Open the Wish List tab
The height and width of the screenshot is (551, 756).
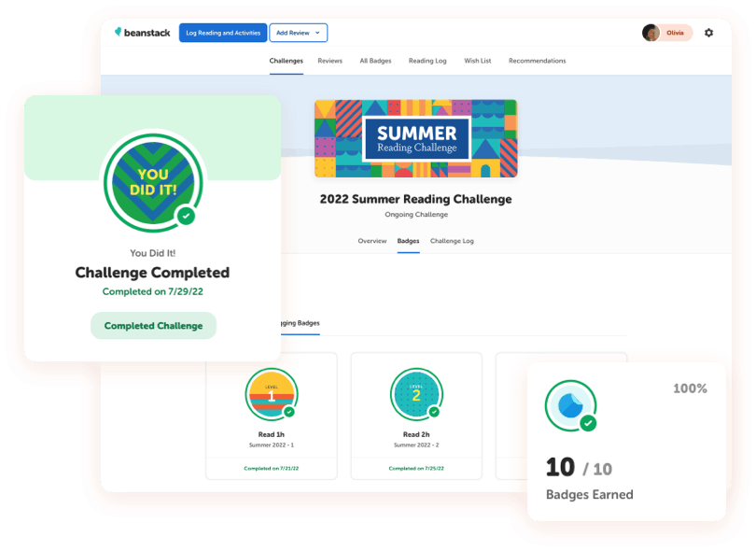[478, 61]
